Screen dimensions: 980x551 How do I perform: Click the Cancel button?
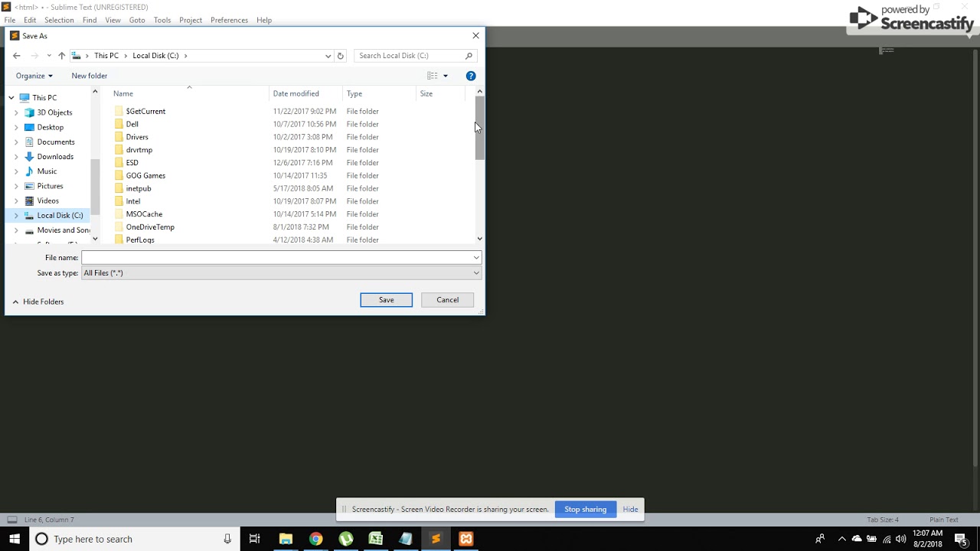pyautogui.click(x=448, y=300)
